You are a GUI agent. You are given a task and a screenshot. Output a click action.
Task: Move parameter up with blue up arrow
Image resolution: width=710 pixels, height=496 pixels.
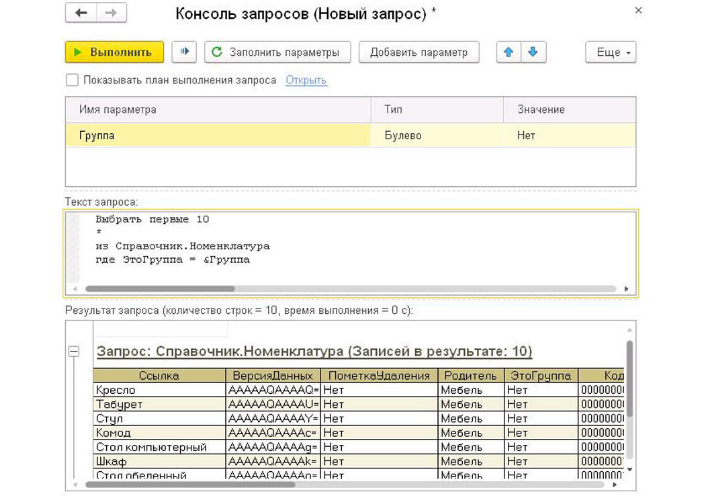click(x=509, y=52)
